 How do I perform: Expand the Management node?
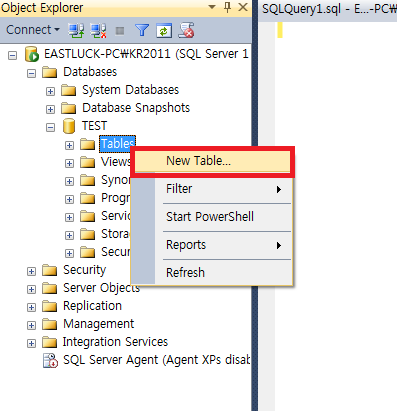click(31, 325)
